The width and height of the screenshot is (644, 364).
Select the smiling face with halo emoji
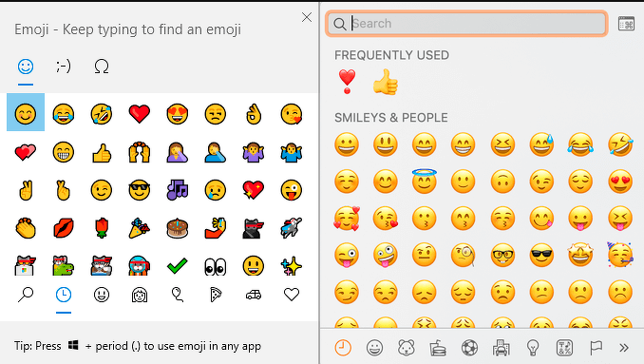[425, 181]
